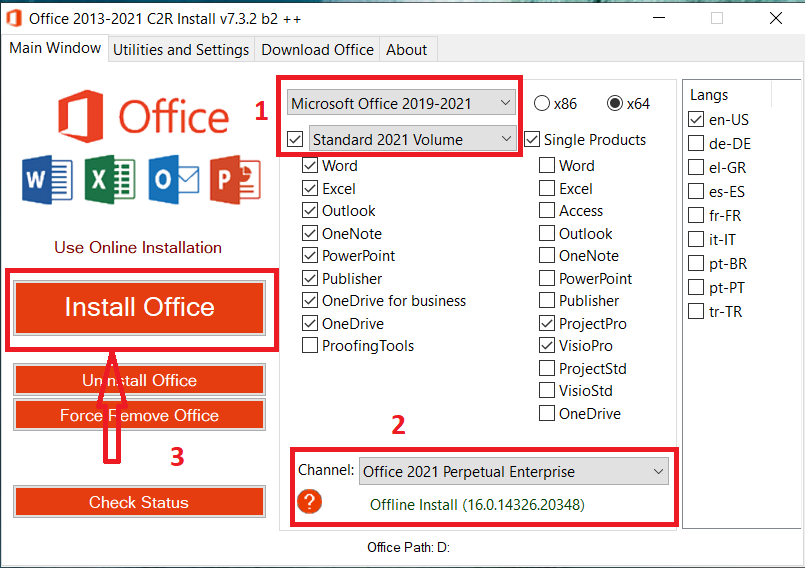This screenshot has height=568, width=805.
Task: Check Outlook under Single Products
Action: pyautogui.click(x=547, y=234)
